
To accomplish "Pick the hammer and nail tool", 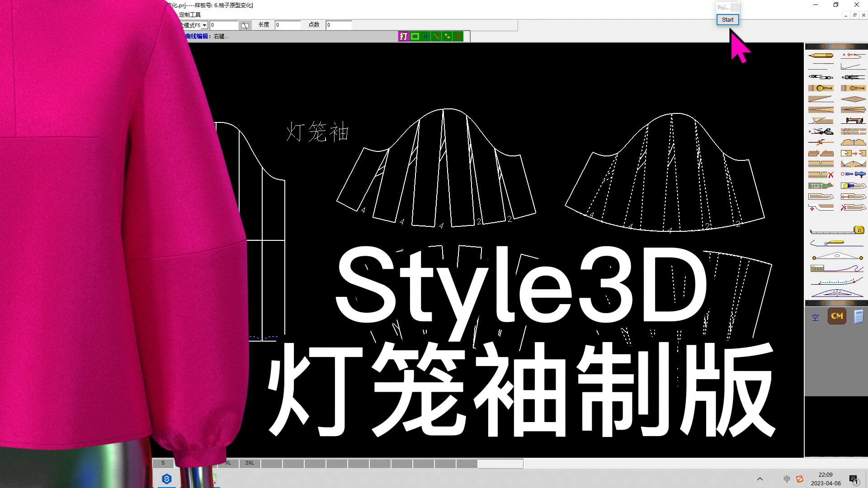I will point(853,174).
